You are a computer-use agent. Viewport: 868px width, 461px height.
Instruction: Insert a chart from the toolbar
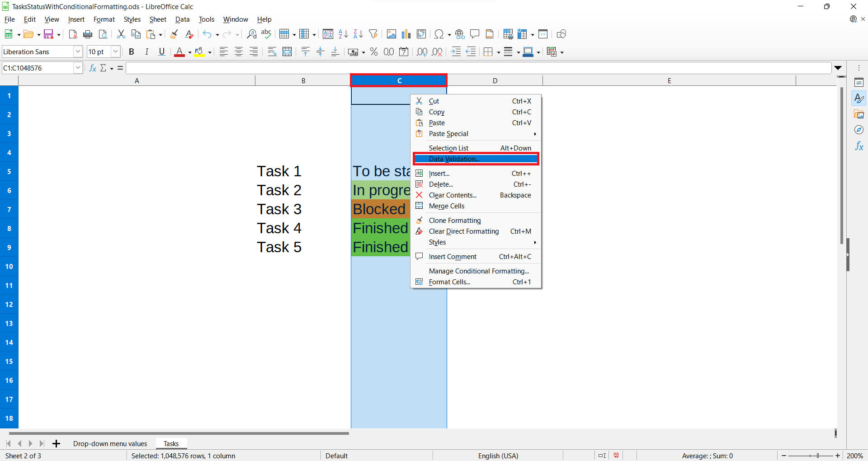[406, 34]
